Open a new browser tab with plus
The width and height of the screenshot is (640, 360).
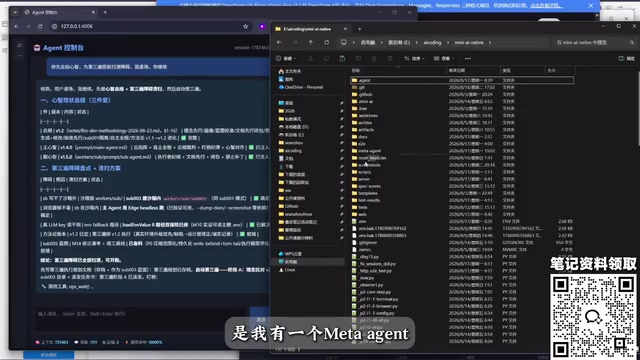(x=105, y=12)
